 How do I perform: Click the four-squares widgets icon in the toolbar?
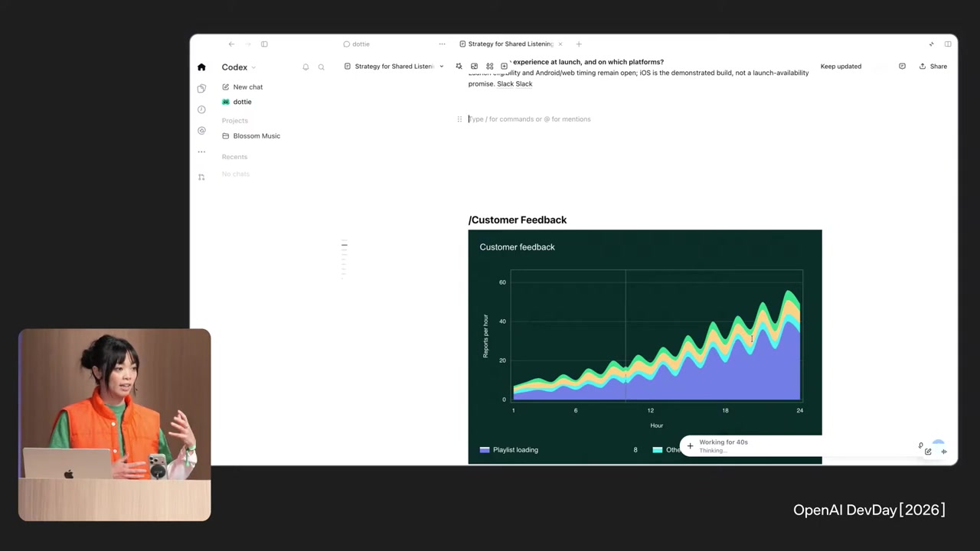point(490,67)
